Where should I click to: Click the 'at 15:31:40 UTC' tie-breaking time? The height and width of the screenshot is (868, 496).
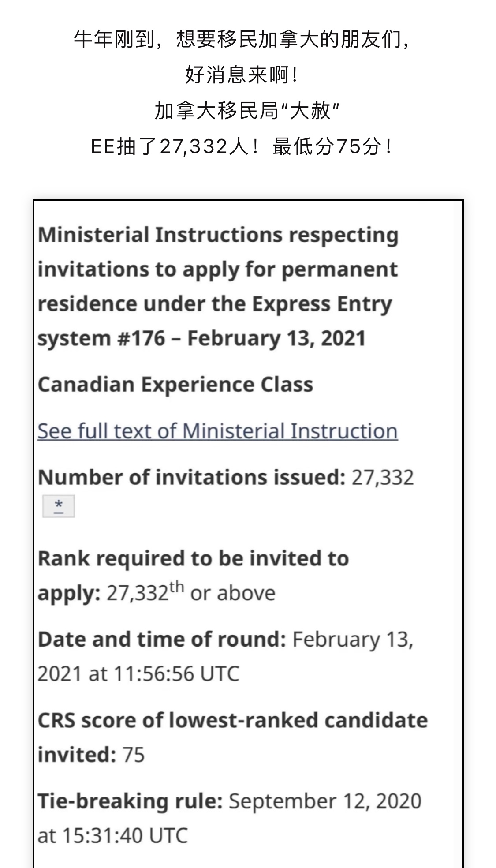pyautogui.click(x=113, y=836)
